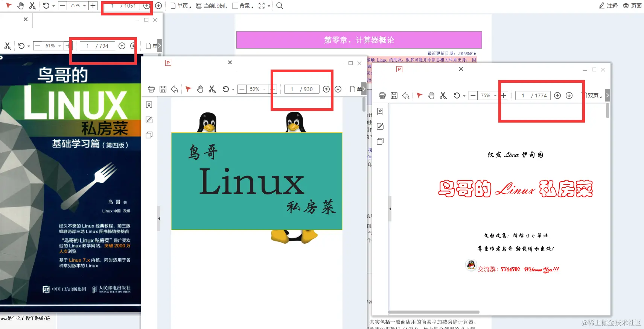Click the share arrow icon in the 930-page window
This screenshot has height=329, width=644.
[x=175, y=89]
